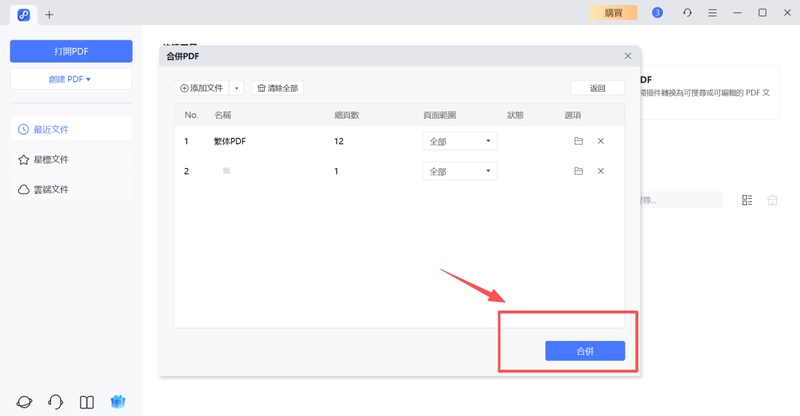Select 最近文件 in sidebar
Viewport: 800px width, 416px height.
pos(71,129)
